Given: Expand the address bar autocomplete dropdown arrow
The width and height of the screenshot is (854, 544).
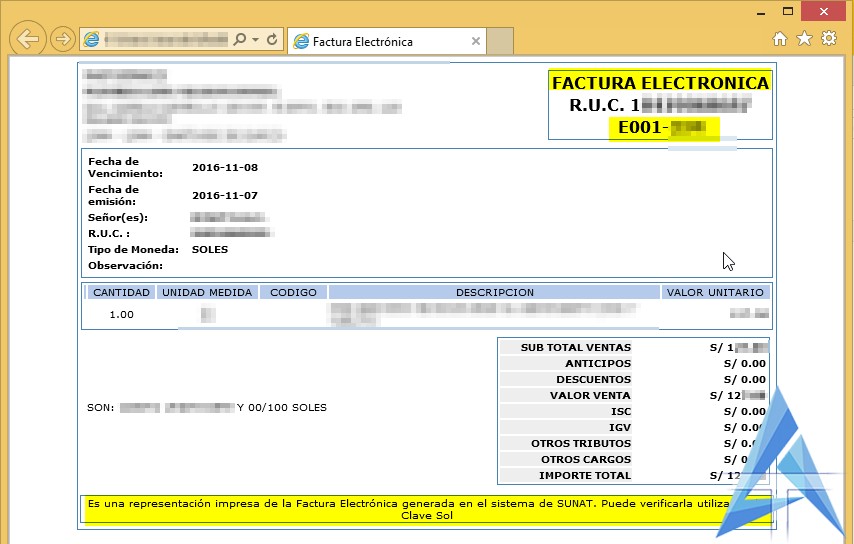Looking at the screenshot, I should 256,40.
